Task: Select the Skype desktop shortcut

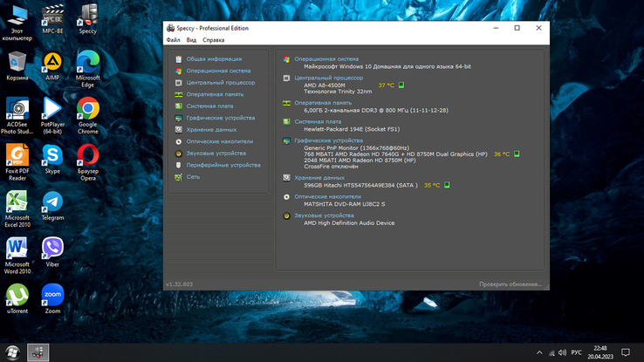Action: [52, 160]
